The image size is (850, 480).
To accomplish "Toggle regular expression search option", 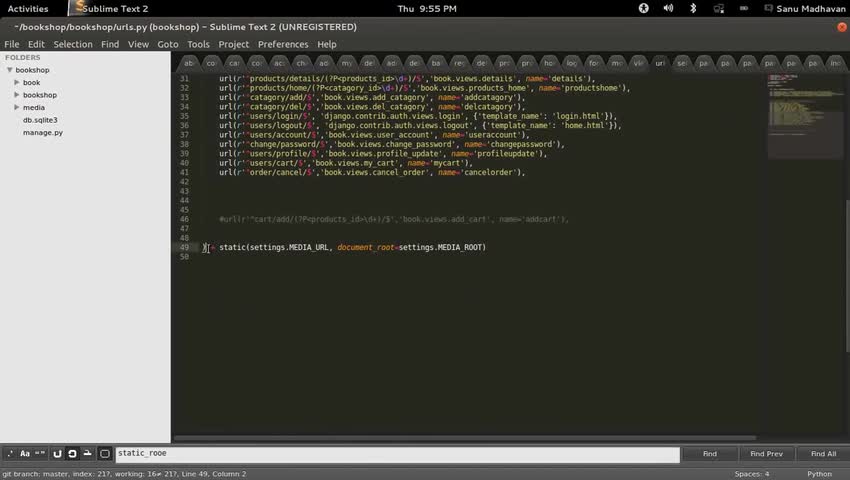I will tap(10, 454).
